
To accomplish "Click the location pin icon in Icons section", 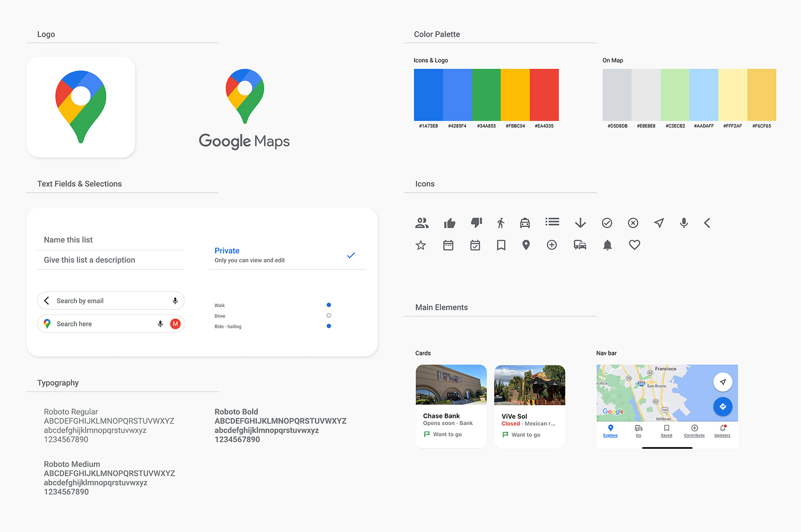I will [x=526, y=245].
